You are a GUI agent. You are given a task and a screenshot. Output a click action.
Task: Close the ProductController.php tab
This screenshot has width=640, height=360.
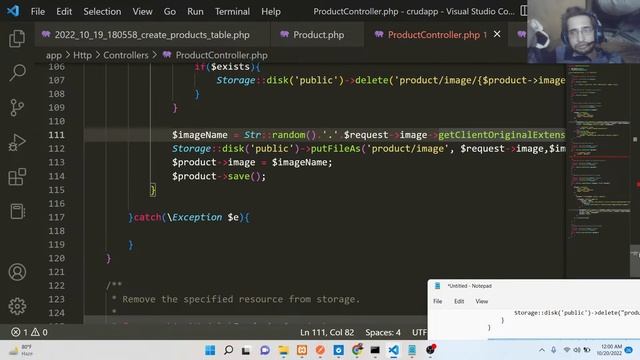click(497, 34)
